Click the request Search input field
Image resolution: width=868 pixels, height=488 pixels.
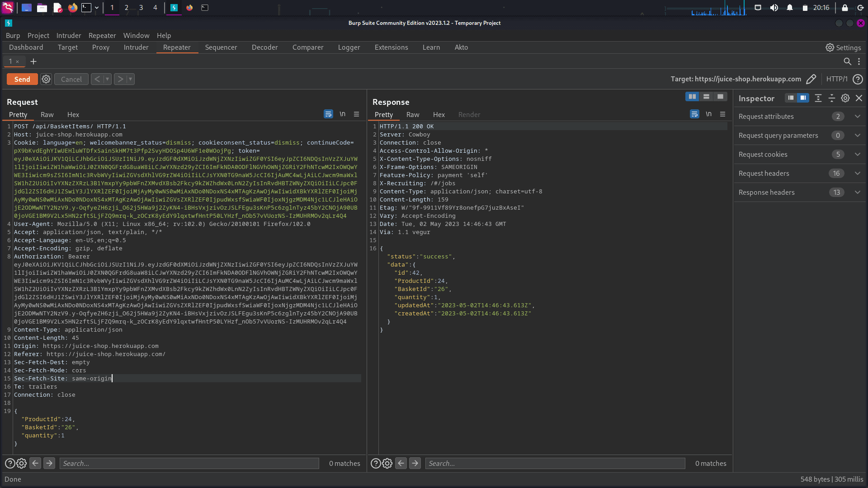tap(189, 463)
